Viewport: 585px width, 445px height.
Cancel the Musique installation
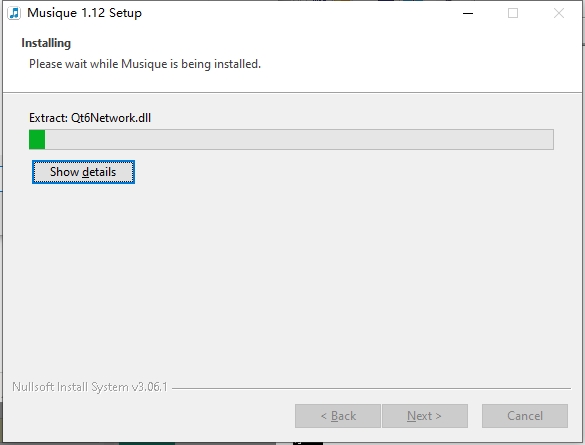[525, 416]
